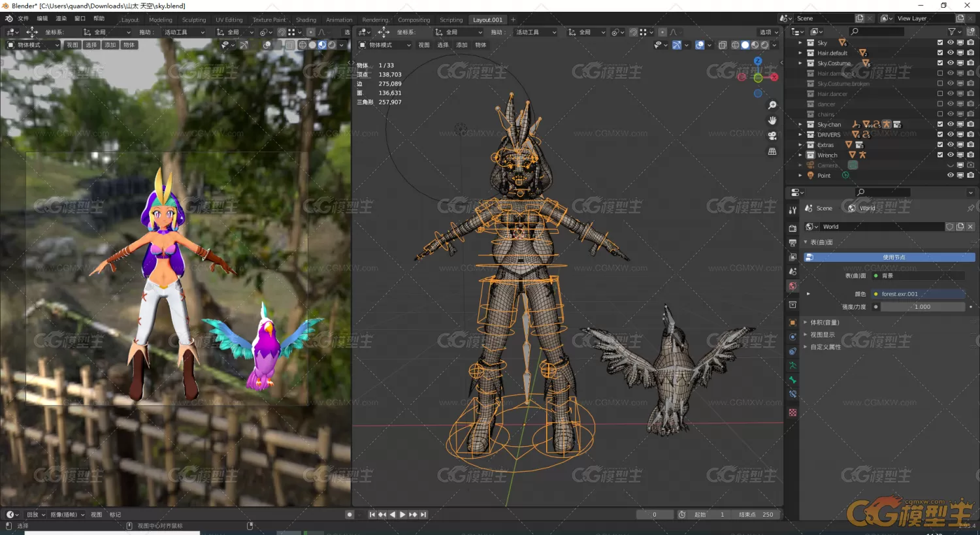Click the 背景 surface shader field
This screenshot has width=980, height=535.
(918, 276)
